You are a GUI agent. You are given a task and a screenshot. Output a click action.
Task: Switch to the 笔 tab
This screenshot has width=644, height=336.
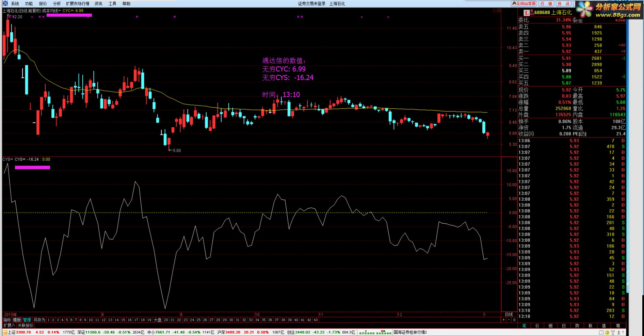[524, 326]
